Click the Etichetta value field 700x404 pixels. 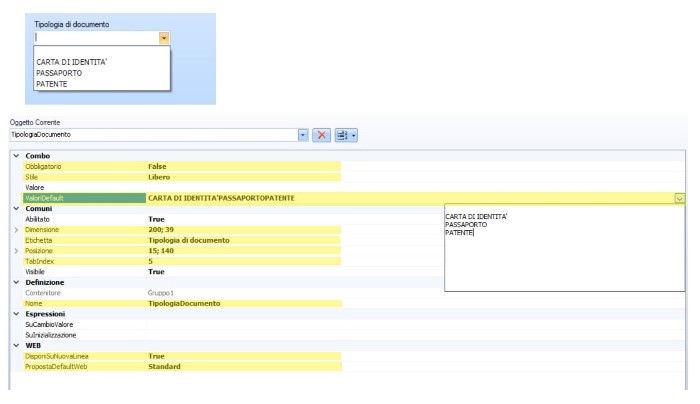[x=188, y=240]
